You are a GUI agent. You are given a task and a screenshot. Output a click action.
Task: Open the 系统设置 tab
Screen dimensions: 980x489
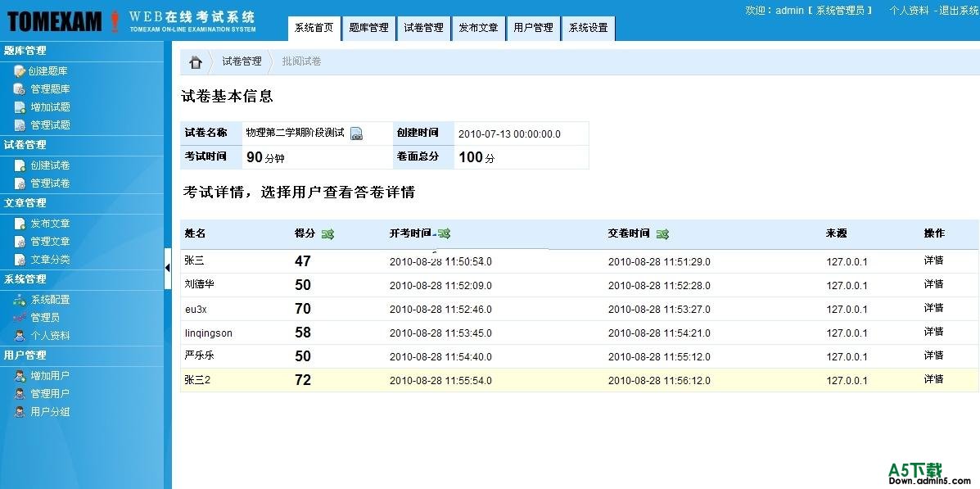pyautogui.click(x=587, y=27)
